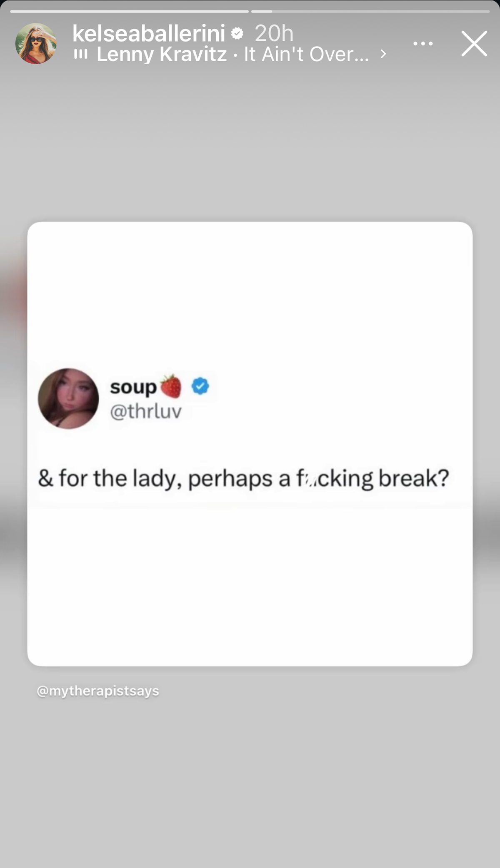Open the three-dot story options menu
This screenshot has width=500, height=868.
423,43
